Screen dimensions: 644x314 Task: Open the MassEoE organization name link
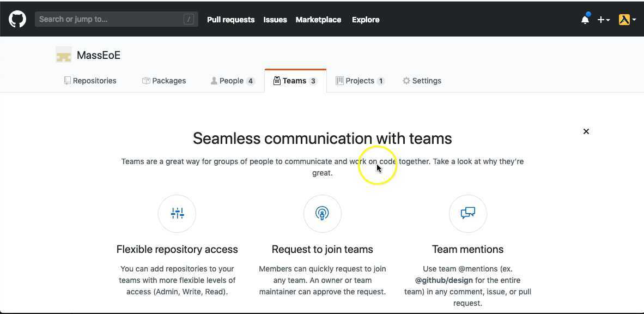click(99, 56)
